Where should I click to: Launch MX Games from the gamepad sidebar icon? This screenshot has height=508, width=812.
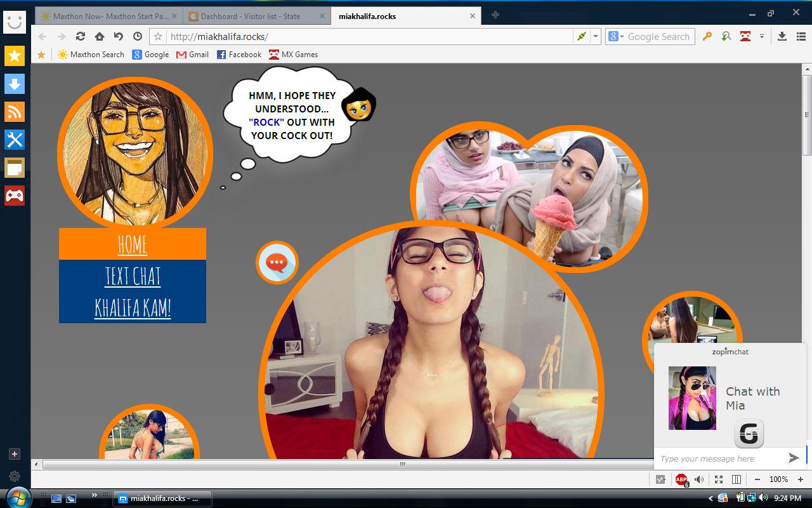pyautogui.click(x=14, y=196)
